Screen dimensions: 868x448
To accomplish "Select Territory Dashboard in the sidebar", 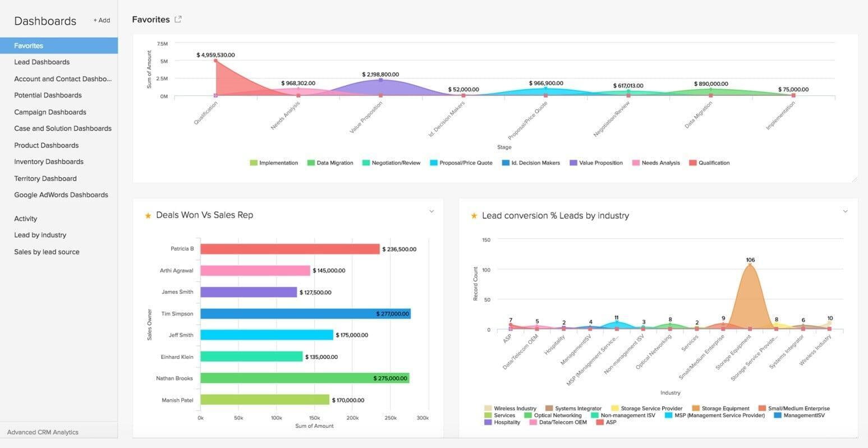I will (45, 178).
